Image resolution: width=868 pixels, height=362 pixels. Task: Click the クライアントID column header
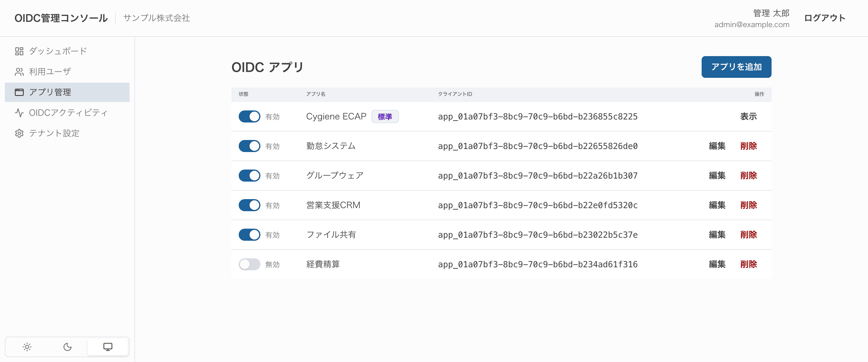tap(455, 94)
